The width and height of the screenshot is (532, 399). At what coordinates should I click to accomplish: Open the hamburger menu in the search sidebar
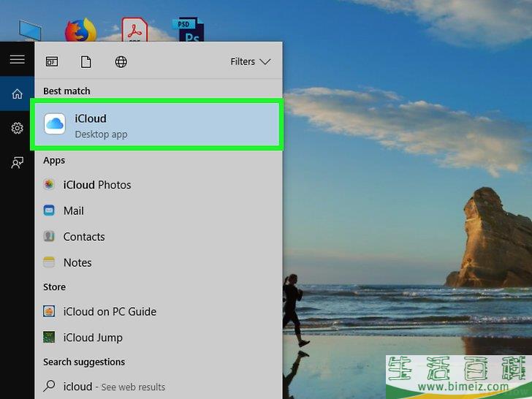pyautogui.click(x=17, y=59)
